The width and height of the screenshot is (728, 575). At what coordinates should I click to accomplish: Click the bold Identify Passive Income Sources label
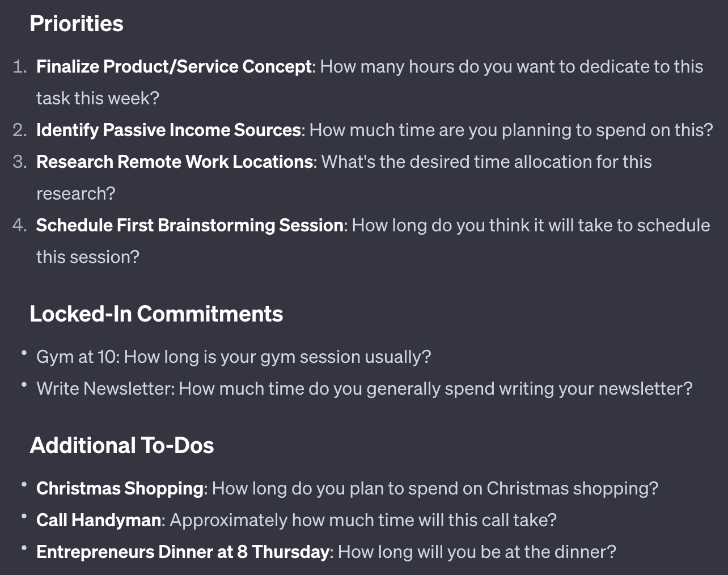coord(168,130)
